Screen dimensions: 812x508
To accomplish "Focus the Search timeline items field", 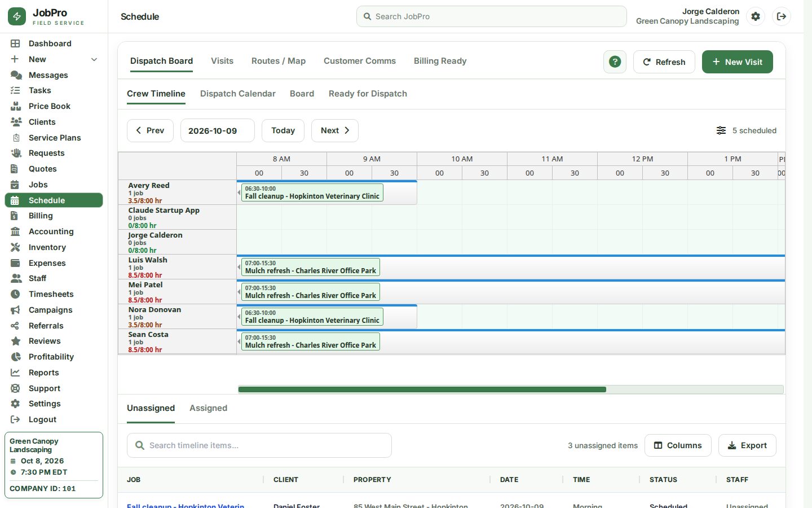I will point(259,445).
